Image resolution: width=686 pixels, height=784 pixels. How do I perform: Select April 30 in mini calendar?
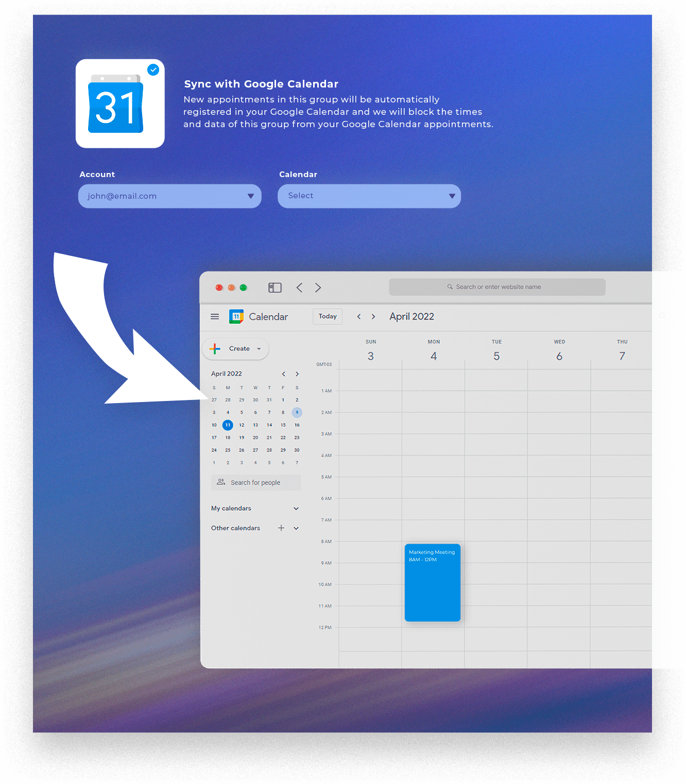pos(297,450)
